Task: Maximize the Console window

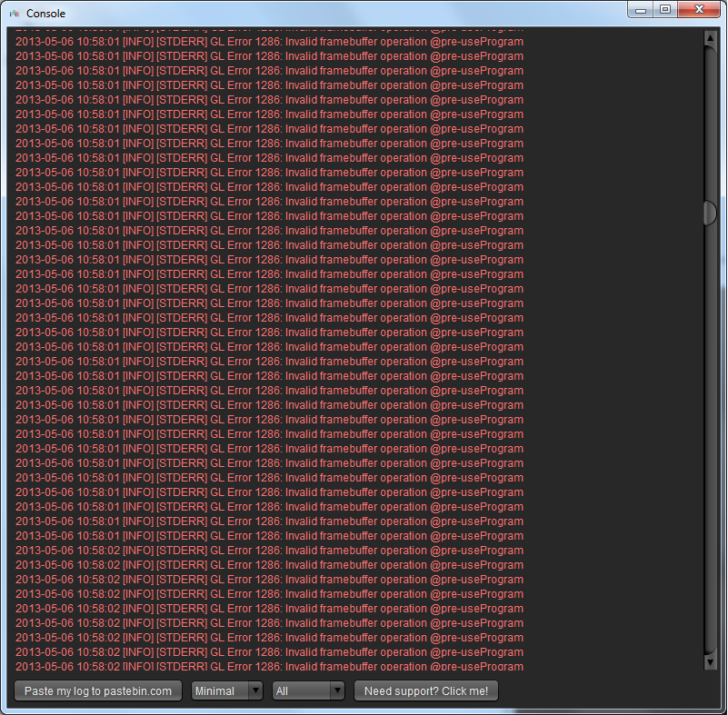Action: [665, 10]
